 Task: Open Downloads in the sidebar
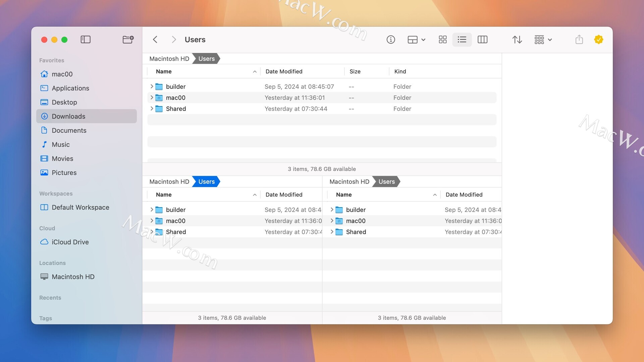68,116
